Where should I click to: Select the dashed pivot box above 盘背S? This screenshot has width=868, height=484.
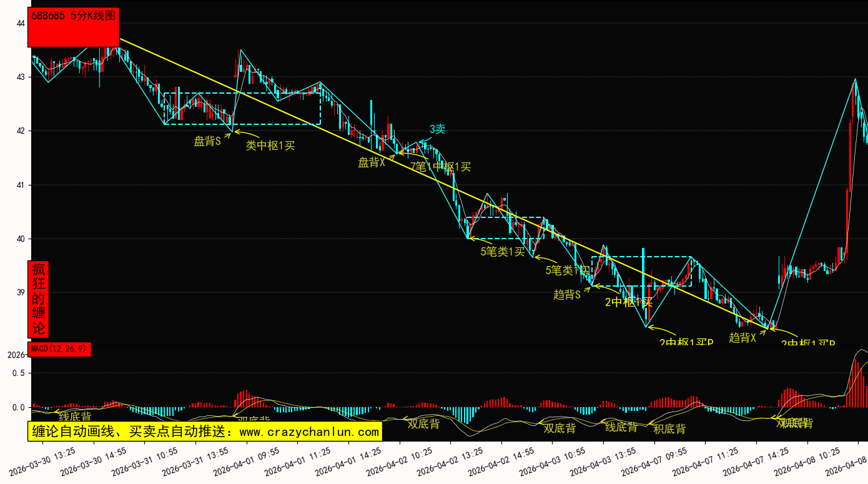(242, 109)
